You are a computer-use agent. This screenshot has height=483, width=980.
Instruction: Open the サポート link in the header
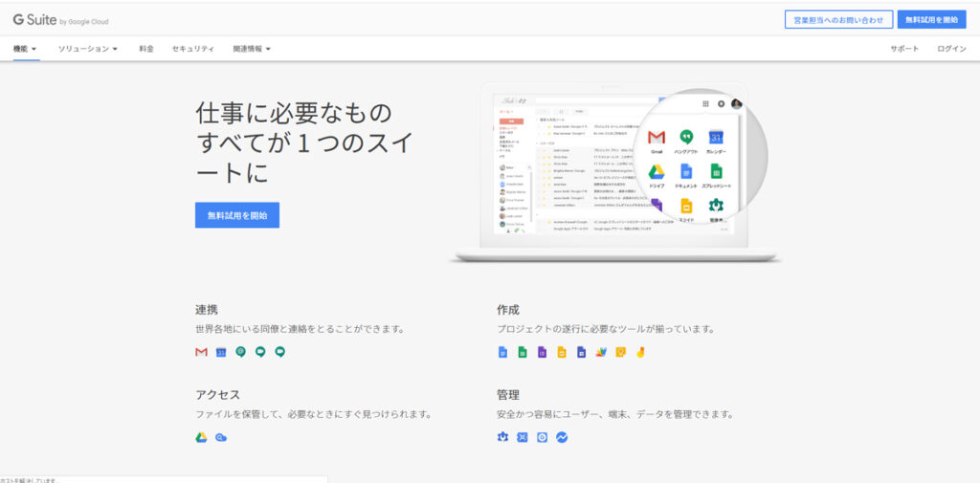coord(904,49)
